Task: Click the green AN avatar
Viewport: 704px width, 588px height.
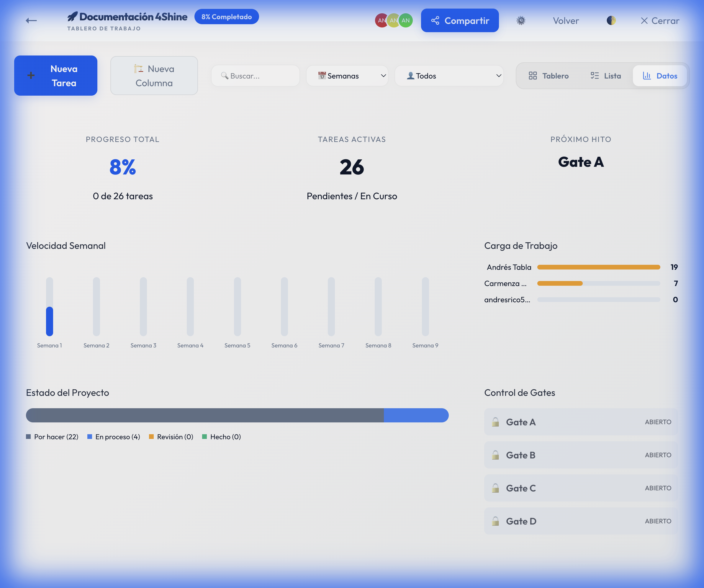Action: pyautogui.click(x=406, y=20)
